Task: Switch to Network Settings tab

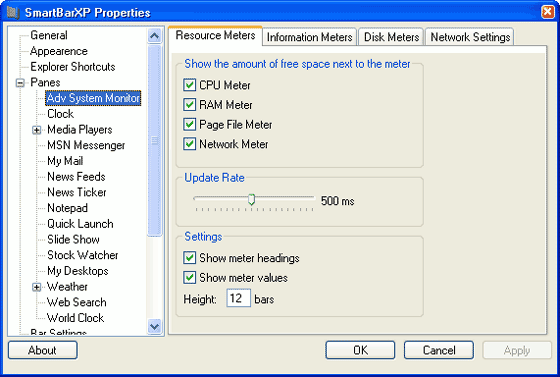Action: [470, 37]
